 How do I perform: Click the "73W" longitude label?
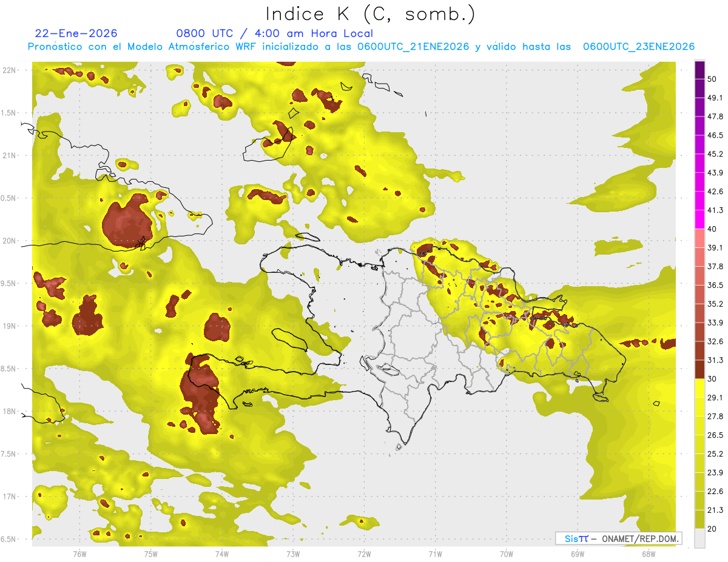(x=293, y=554)
